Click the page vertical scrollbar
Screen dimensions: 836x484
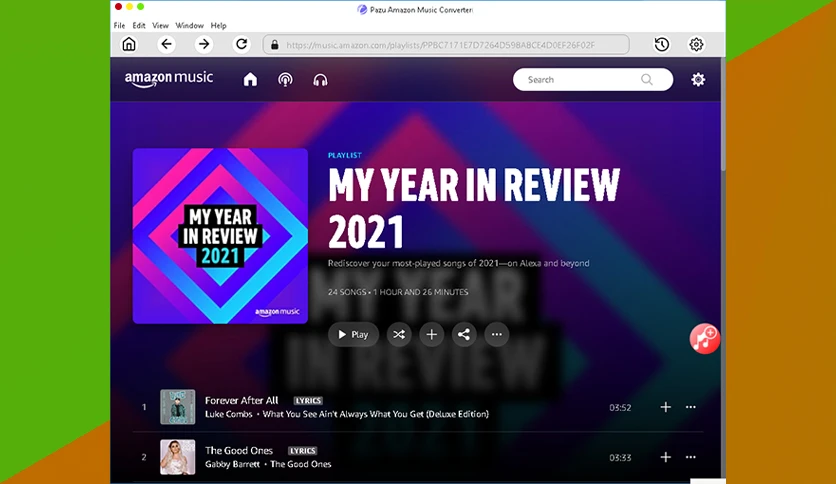[723, 115]
